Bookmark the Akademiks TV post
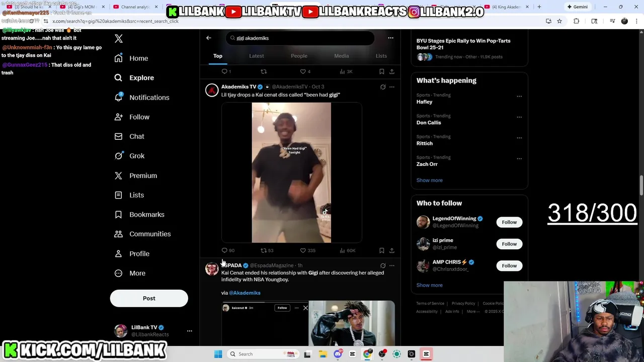 [382, 250]
